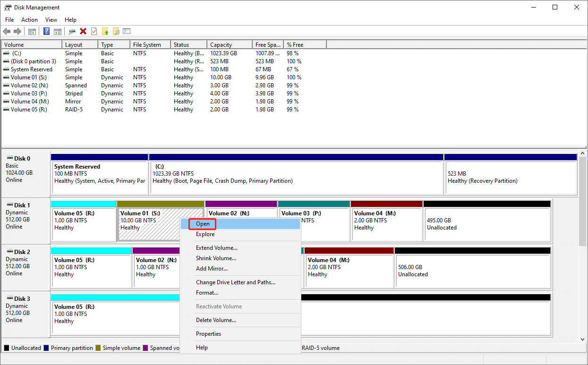Click the 1023.39 GB capacity cell

point(224,53)
